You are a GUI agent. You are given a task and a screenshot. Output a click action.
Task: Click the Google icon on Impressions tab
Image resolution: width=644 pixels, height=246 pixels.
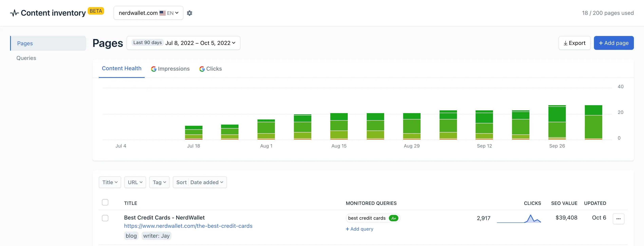point(154,69)
